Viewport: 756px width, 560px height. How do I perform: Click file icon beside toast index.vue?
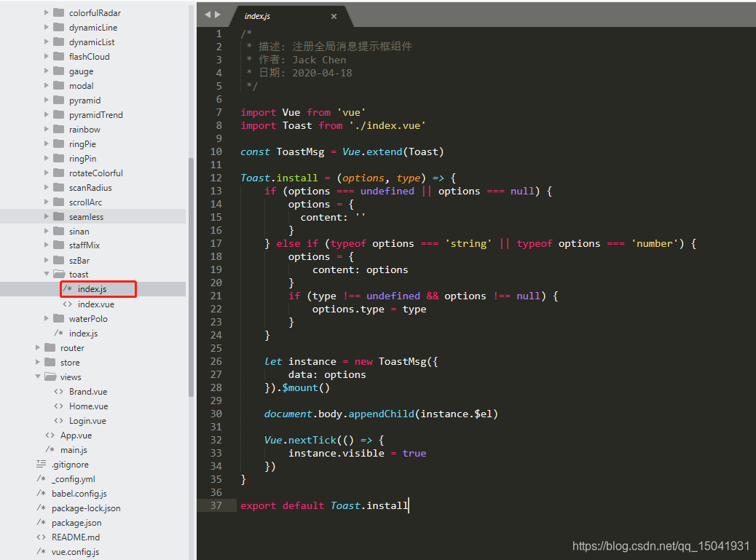click(x=68, y=304)
